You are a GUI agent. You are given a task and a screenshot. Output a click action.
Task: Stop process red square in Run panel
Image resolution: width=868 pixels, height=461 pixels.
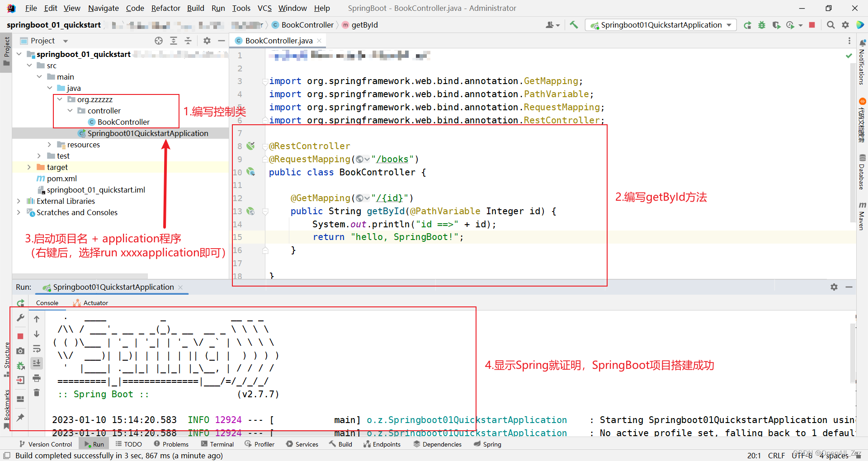[20, 336]
